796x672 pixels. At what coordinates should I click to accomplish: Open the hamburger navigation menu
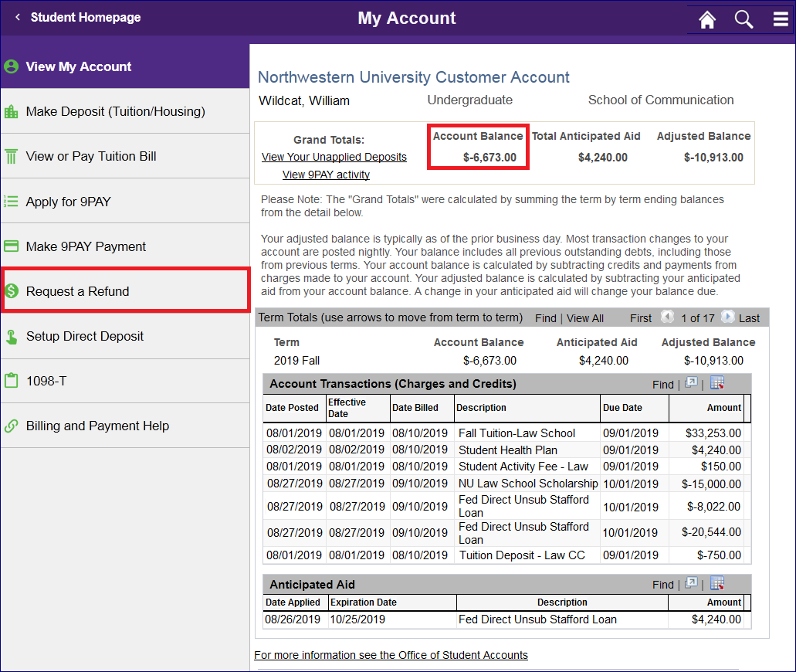point(781,19)
